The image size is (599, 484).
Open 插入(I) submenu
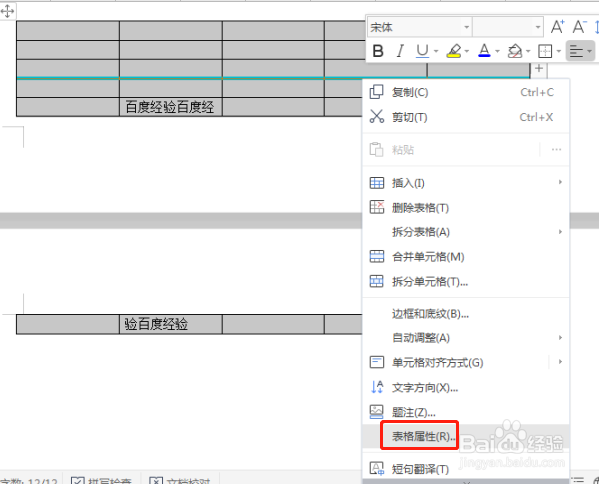click(466, 183)
